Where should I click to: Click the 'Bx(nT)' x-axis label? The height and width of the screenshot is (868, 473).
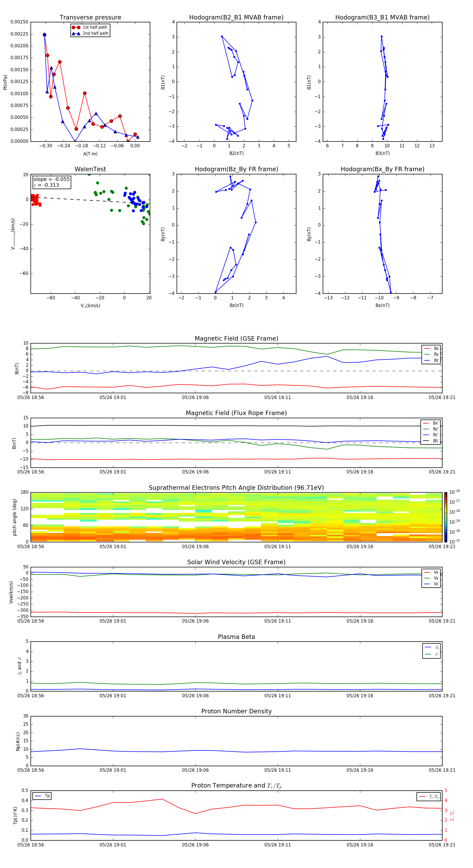382,305
